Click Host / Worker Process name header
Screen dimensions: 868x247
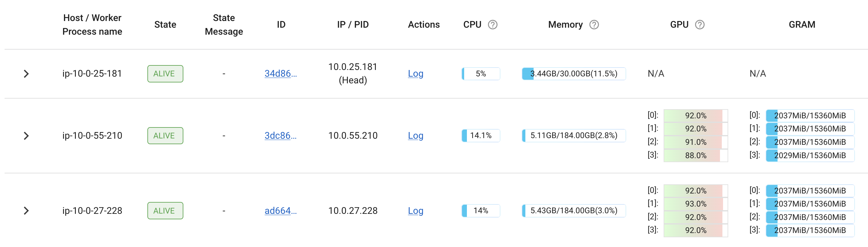(x=92, y=25)
